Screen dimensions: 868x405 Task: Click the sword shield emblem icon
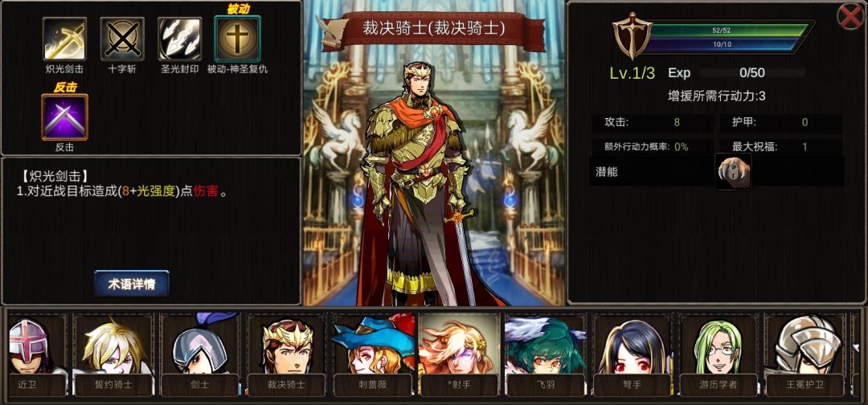point(632,36)
